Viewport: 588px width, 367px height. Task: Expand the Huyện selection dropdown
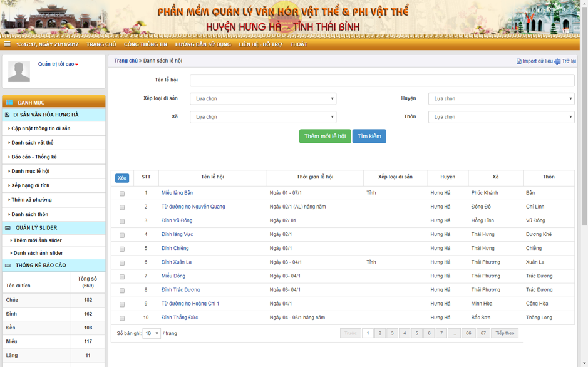point(501,99)
